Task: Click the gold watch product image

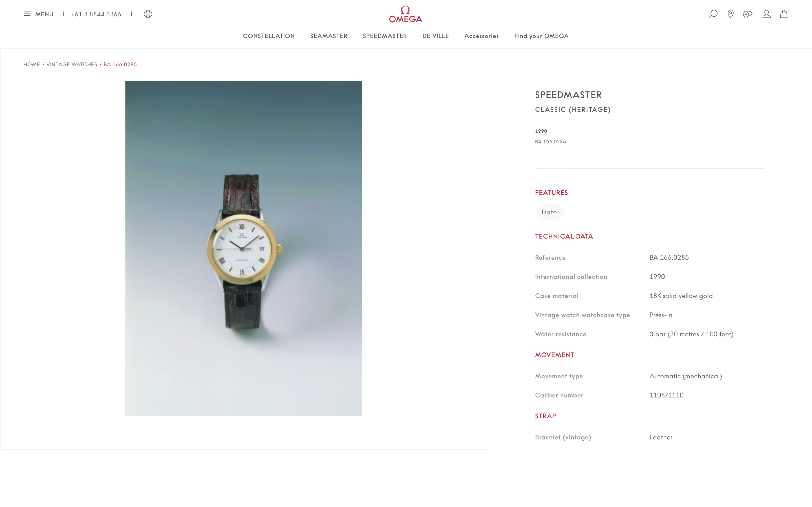Action: pos(244,248)
